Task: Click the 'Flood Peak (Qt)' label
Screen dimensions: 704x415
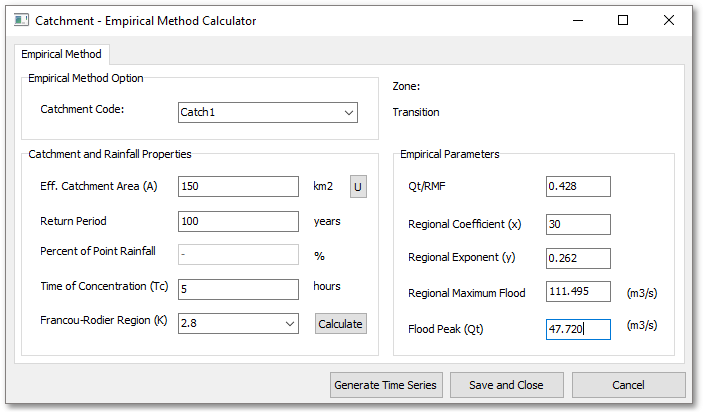Action: coord(446,329)
